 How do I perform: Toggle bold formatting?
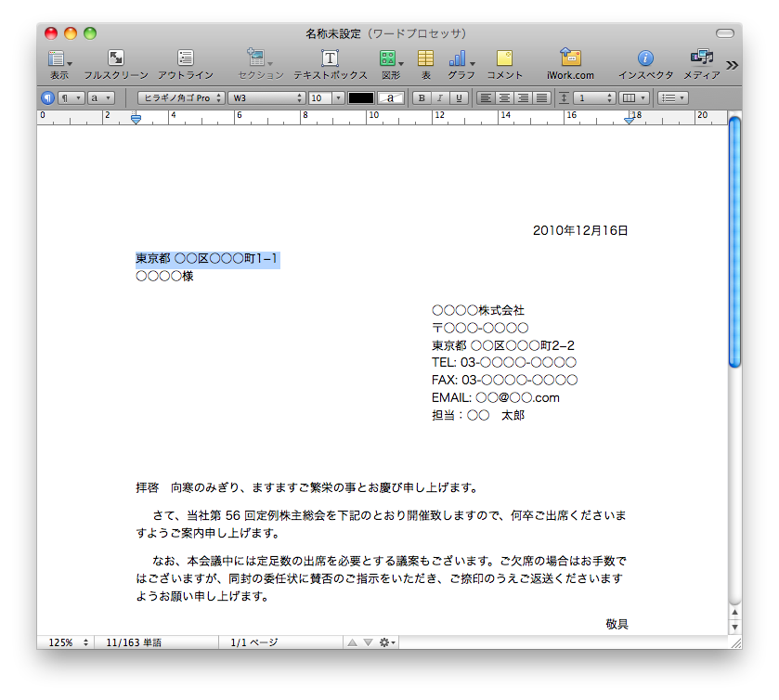click(x=422, y=97)
